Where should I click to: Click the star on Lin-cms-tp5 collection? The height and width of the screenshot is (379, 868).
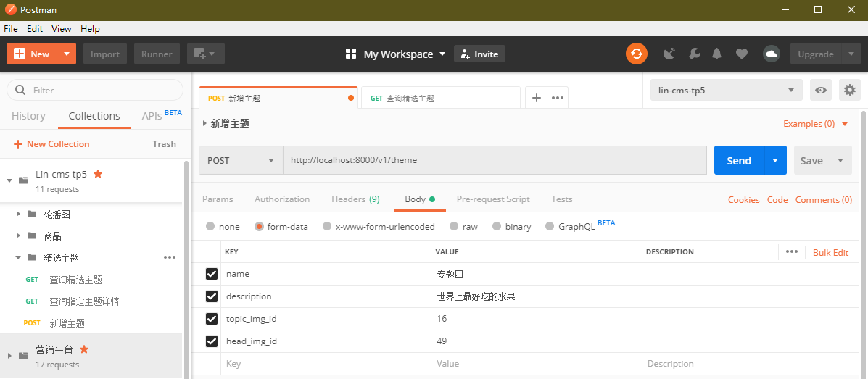[98, 174]
